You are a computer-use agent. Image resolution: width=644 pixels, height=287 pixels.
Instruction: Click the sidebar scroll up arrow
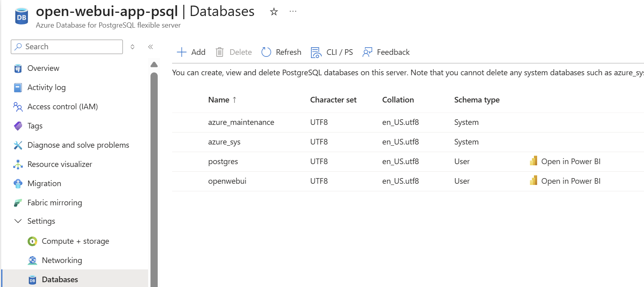(154, 64)
